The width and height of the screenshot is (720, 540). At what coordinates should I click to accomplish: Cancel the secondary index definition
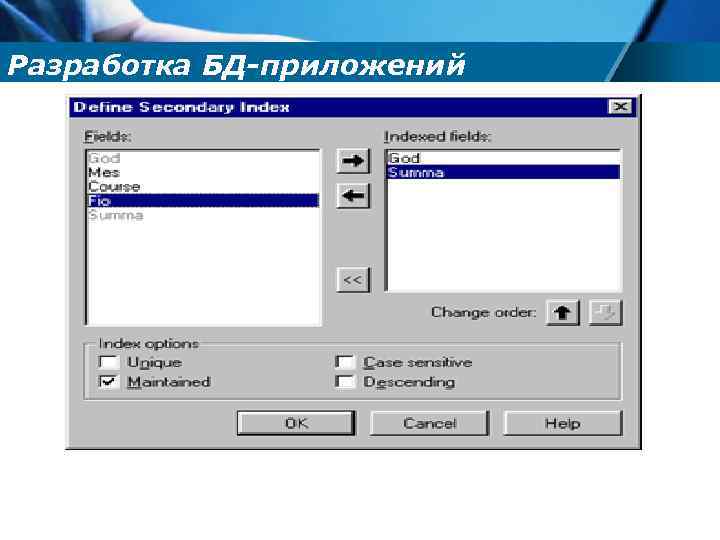tap(429, 423)
